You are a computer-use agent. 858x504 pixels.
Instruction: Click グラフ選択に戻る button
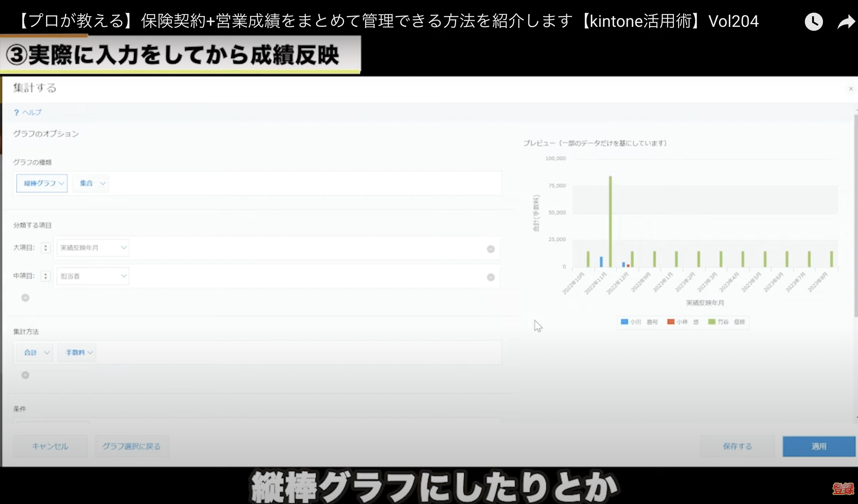coord(131,446)
